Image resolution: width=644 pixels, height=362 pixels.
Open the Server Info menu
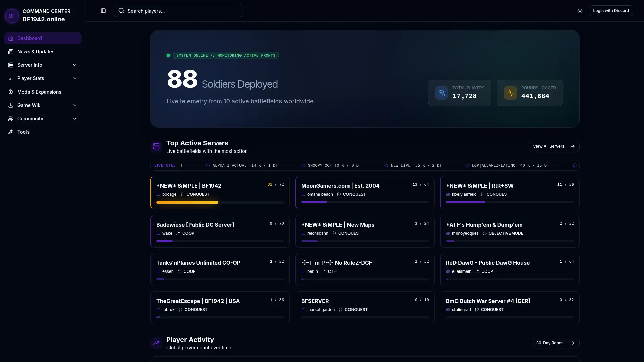(43, 65)
